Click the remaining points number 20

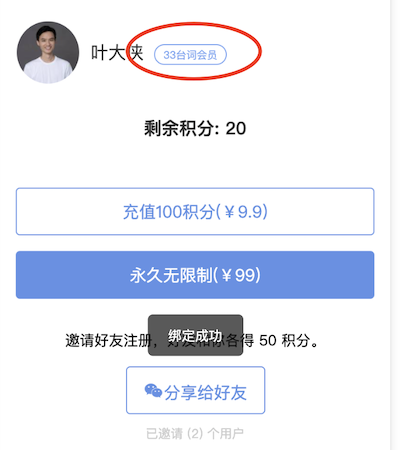point(236,128)
